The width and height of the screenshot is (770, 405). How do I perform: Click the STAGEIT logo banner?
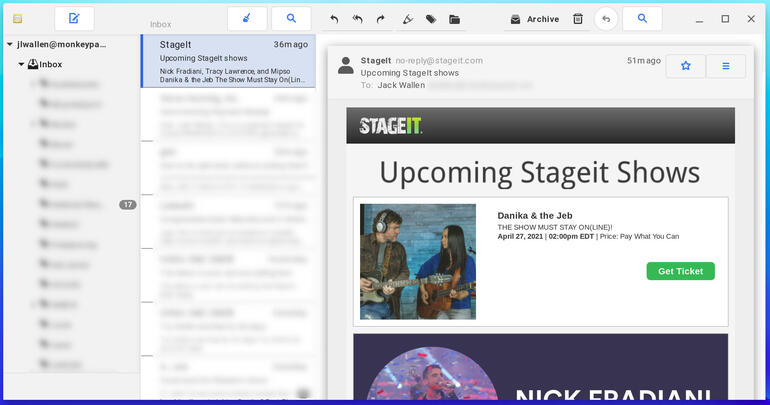[x=541, y=126]
